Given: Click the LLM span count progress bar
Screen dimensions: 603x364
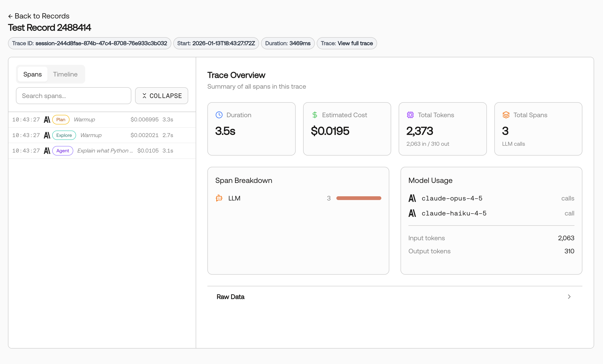Looking at the screenshot, I should pos(359,198).
